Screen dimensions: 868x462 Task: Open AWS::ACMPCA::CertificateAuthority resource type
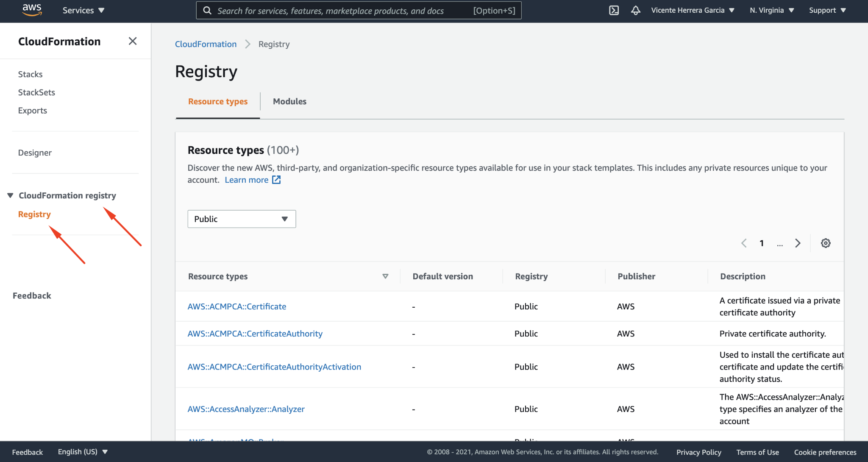[255, 334]
